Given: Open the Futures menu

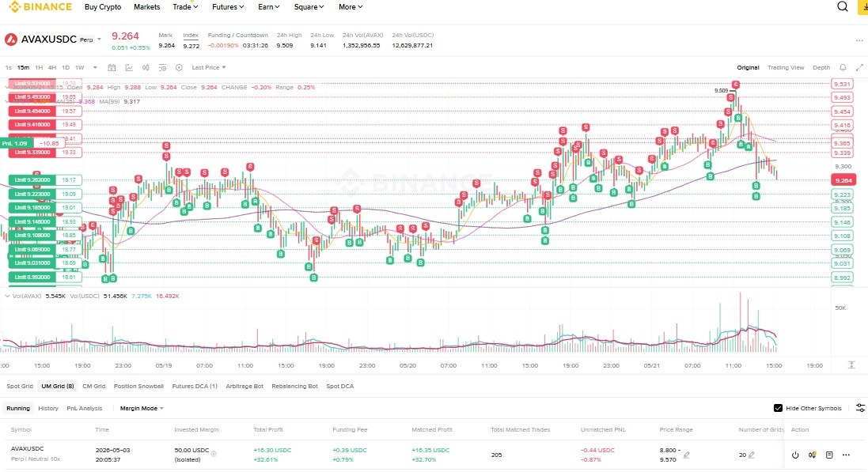Looking at the screenshot, I should point(228,6).
